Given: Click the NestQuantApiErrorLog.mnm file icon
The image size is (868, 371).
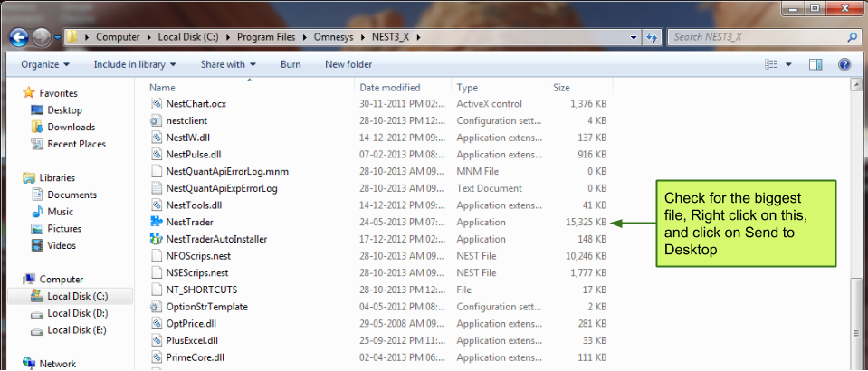Looking at the screenshot, I should (156, 171).
